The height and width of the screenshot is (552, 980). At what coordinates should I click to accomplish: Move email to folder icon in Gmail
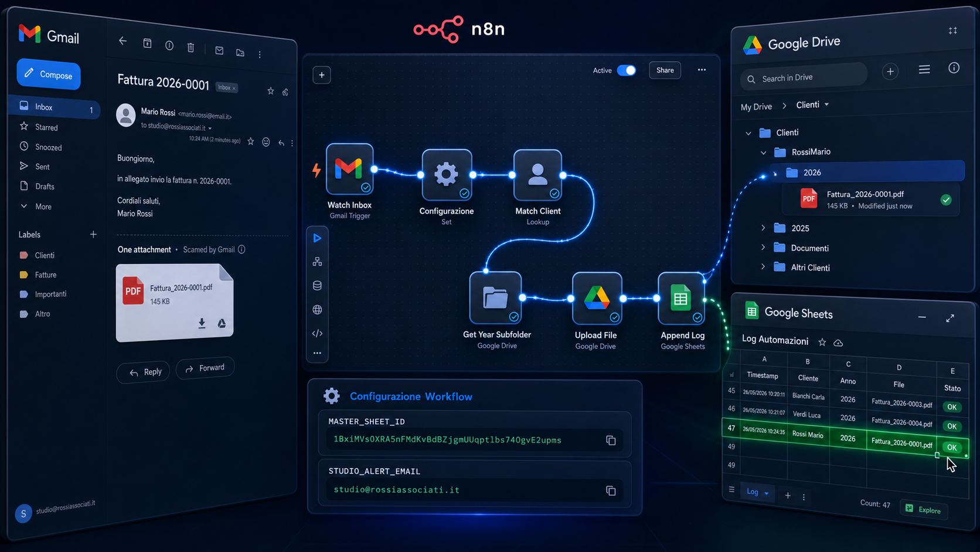240,53
